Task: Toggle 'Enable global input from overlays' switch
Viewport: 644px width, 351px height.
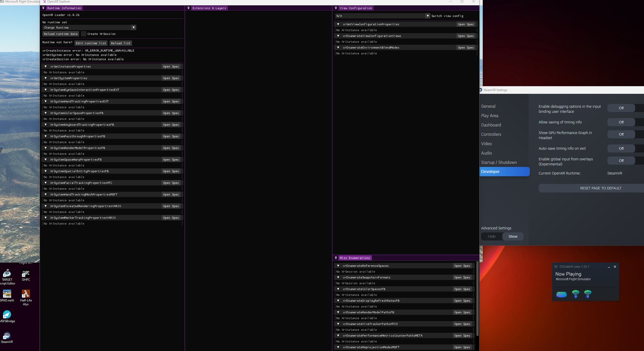Action: (x=621, y=161)
